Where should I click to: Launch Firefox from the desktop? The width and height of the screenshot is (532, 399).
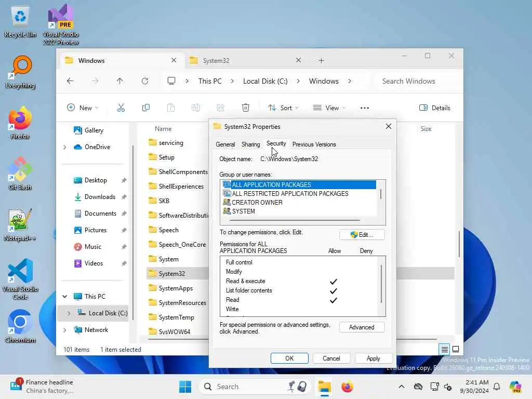point(20,123)
